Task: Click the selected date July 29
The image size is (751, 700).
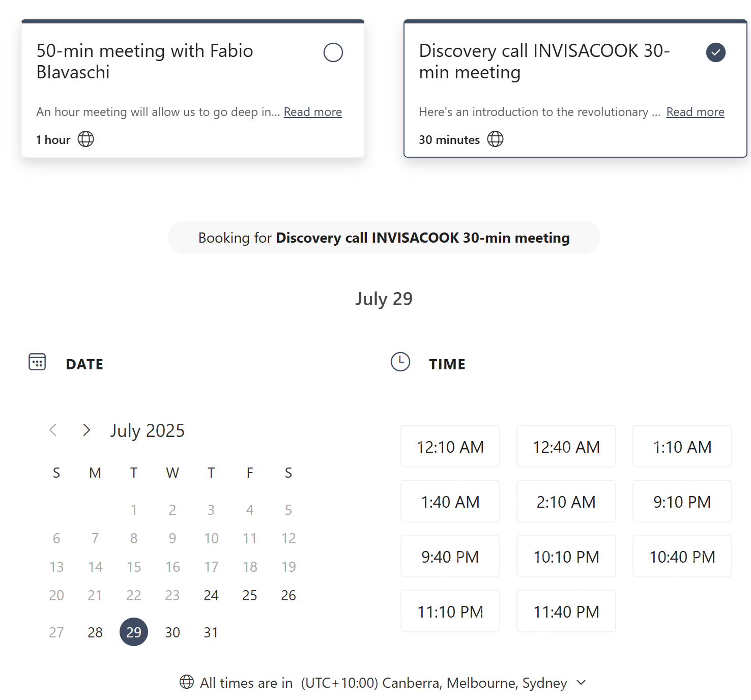Action: click(x=134, y=632)
